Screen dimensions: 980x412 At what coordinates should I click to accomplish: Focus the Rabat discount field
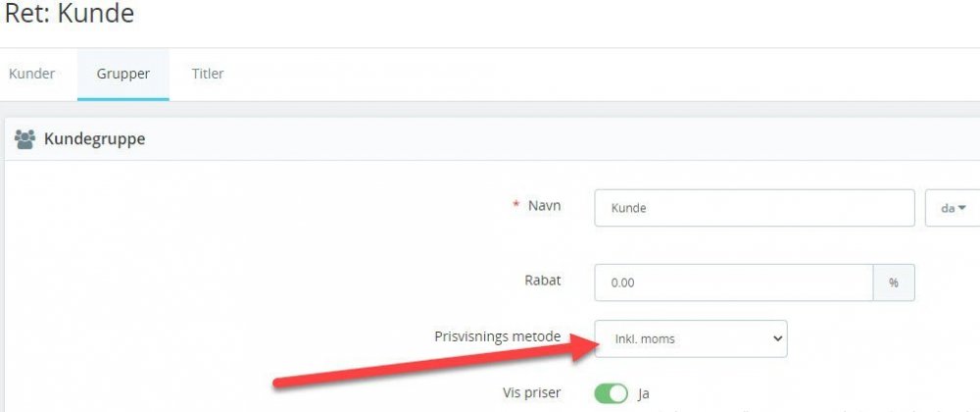(x=733, y=282)
